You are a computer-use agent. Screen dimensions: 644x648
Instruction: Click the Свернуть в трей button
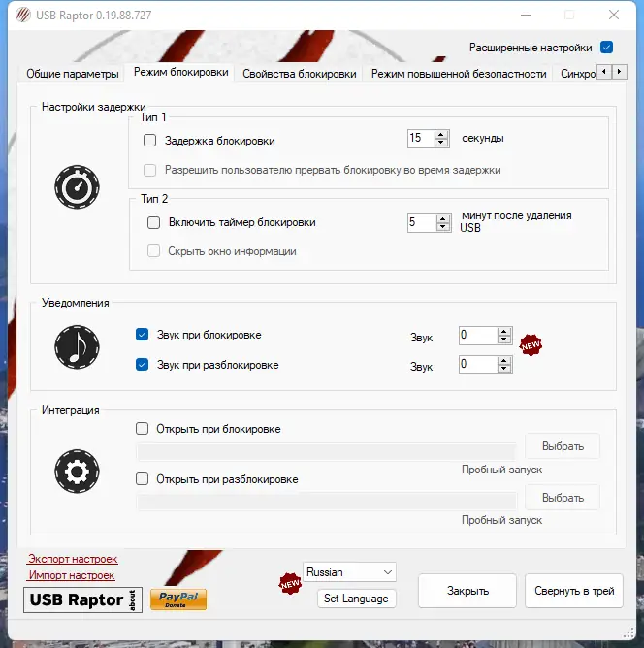click(574, 591)
